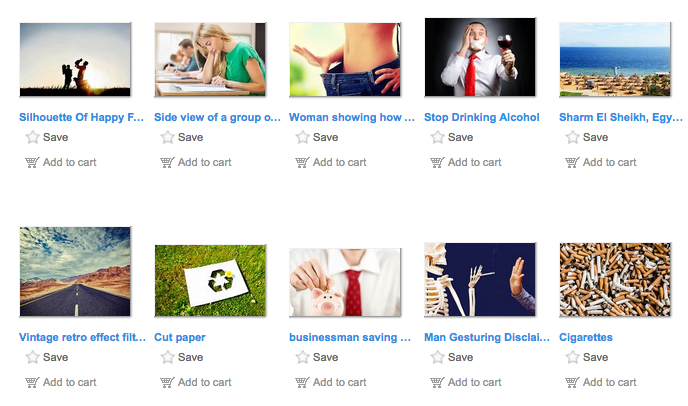Click the star icon under Cigarettes
Image resolution: width=688 pixels, height=406 pixels.
[x=572, y=357]
